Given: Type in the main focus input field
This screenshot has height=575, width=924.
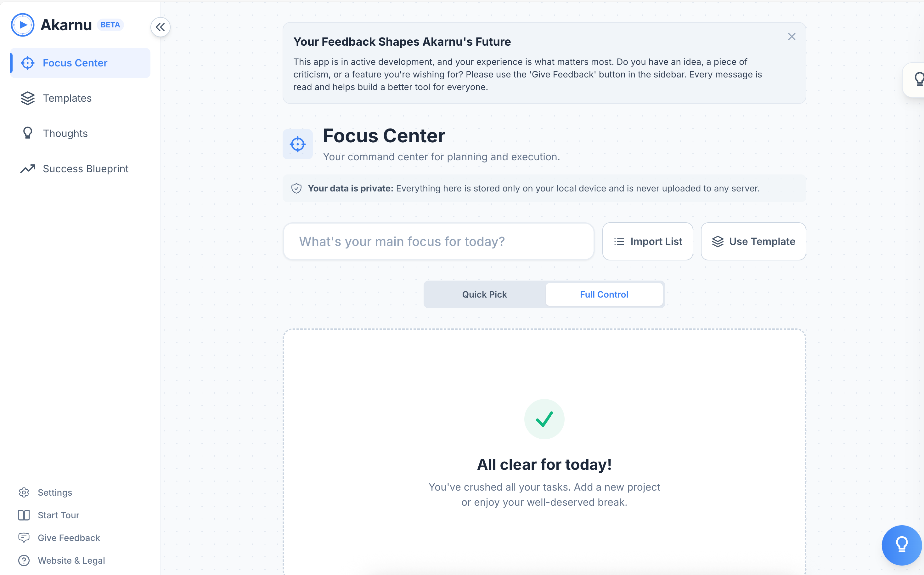Looking at the screenshot, I should tap(438, 242).
